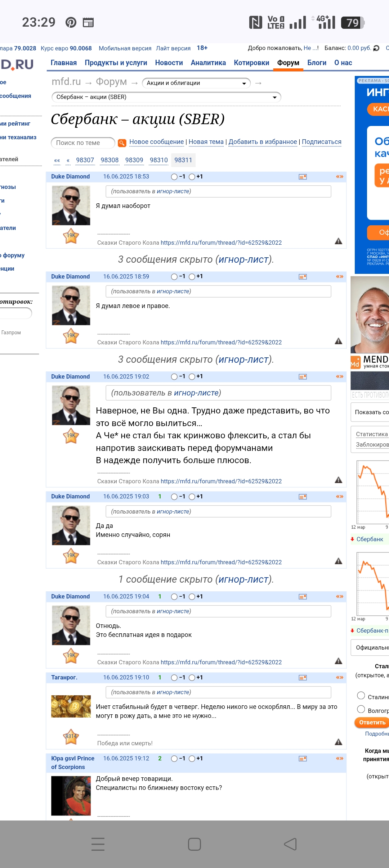Click the 8314 star badge under the Таганрог avatar
389x868 pixels.
[x=71, y=736]
